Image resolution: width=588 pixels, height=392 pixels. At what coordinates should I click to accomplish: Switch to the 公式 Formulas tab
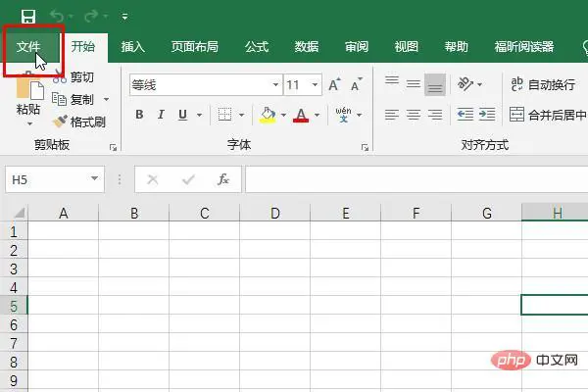tap(257, 47)
